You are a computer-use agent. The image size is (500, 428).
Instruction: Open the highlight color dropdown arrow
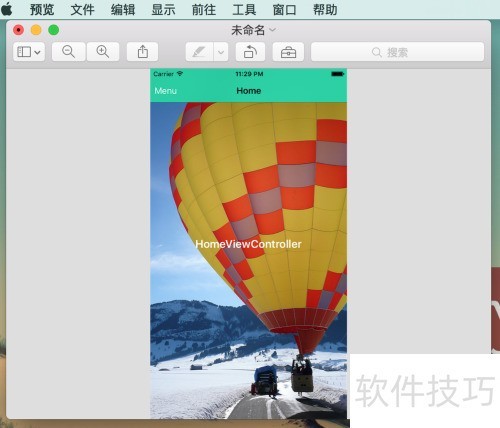coord(221,52)
